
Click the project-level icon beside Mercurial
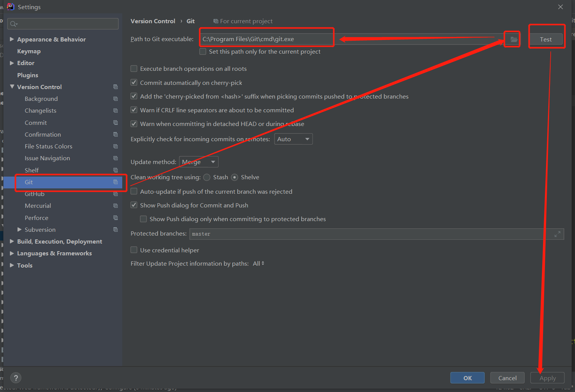pos(115,206)
